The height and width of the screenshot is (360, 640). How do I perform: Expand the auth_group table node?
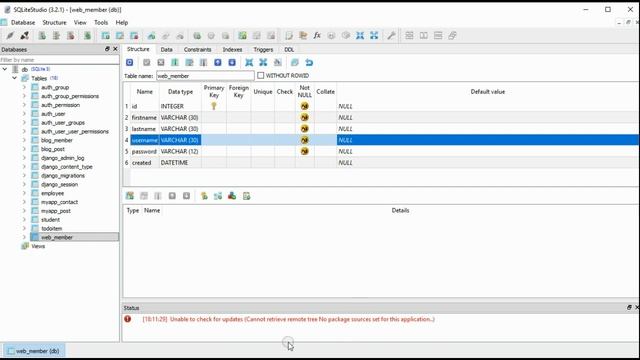click(24, 87)
